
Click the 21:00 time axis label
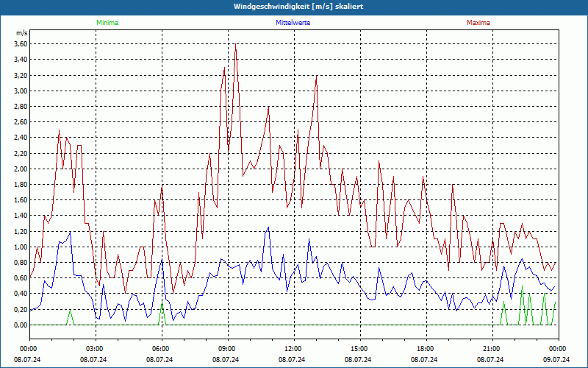(491, 349)
